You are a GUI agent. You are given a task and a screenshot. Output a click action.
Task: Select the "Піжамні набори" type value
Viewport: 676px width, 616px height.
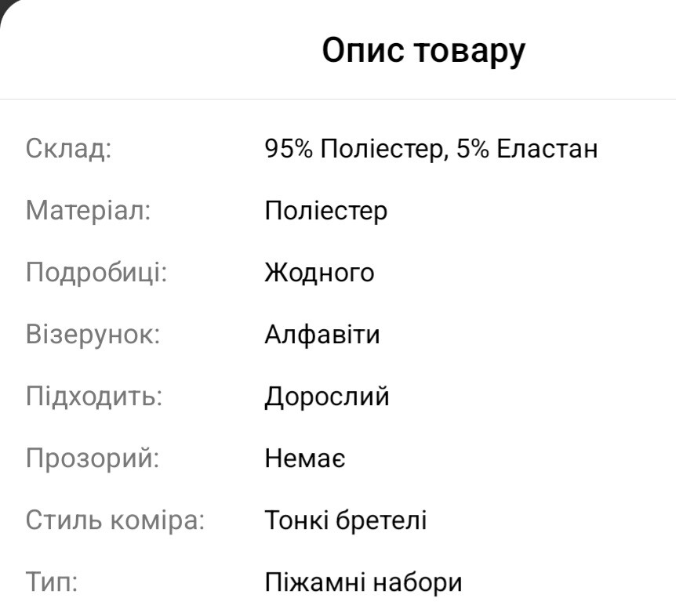[363, 583]
